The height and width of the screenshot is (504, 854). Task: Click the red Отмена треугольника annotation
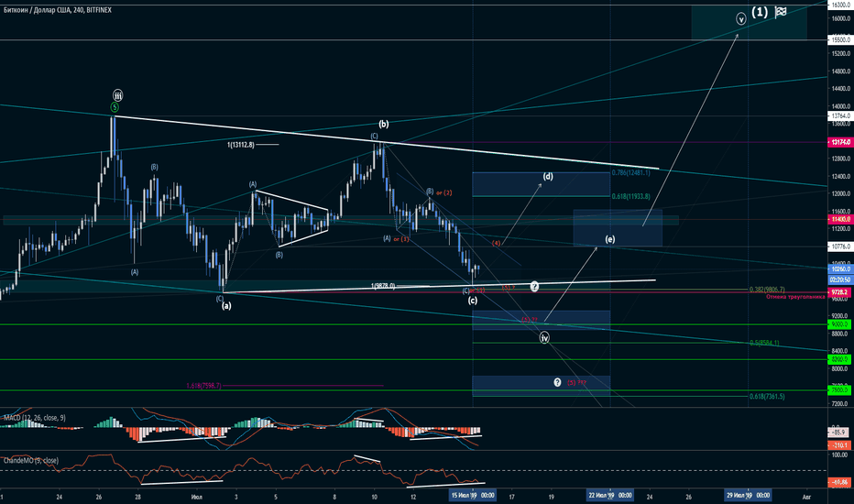tap(795, 297)
